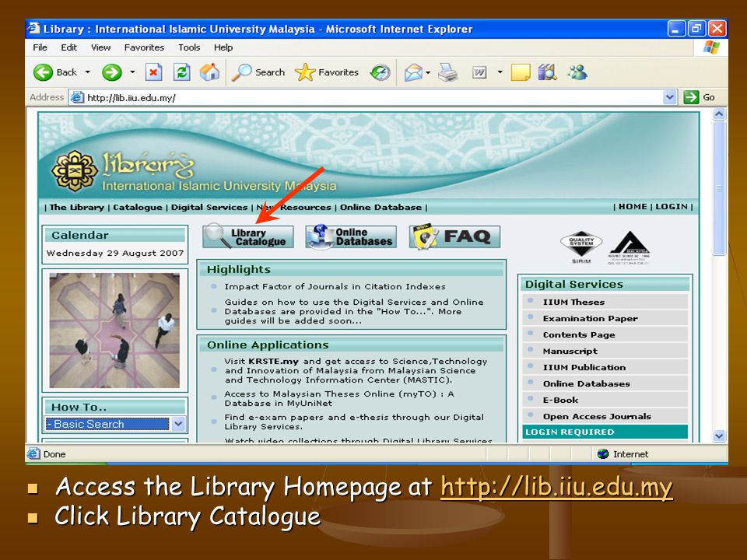Open the Online Databases icon button
Screen dimensions: 747x560
pyautogui.click(x=351, y=236)
